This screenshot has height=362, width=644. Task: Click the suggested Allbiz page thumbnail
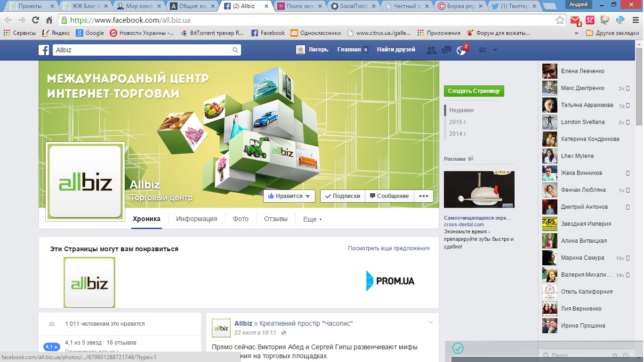(x=89, y=282)
